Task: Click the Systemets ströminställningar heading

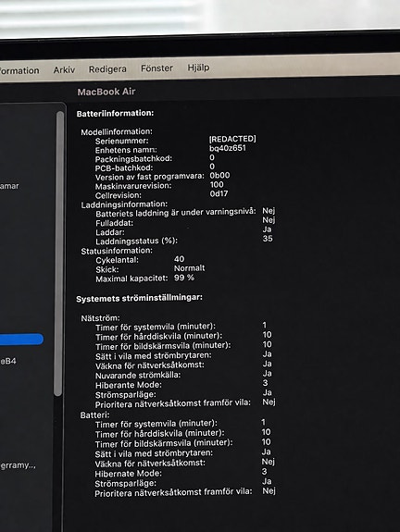Action: tap(139, 298)
